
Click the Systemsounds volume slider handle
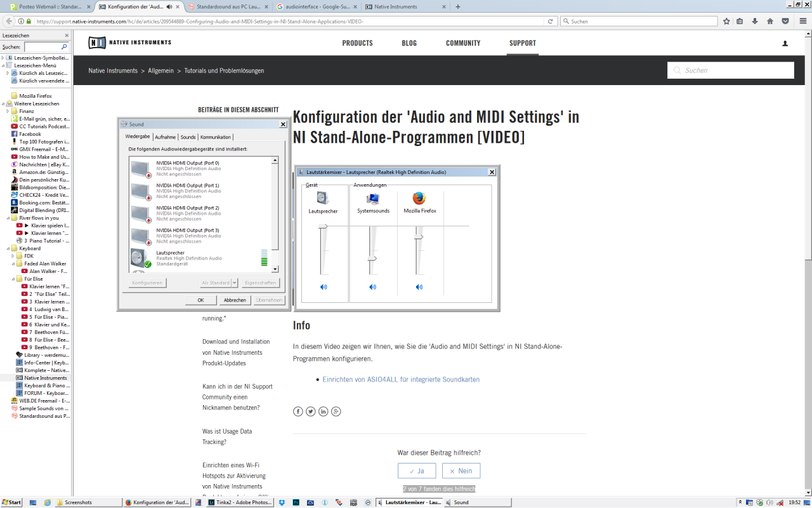tap(372, 258)
